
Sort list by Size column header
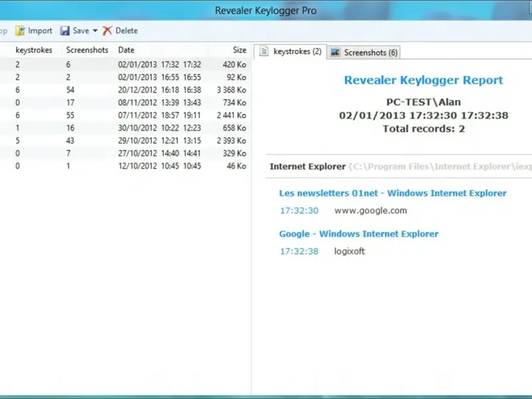(239, 50)
